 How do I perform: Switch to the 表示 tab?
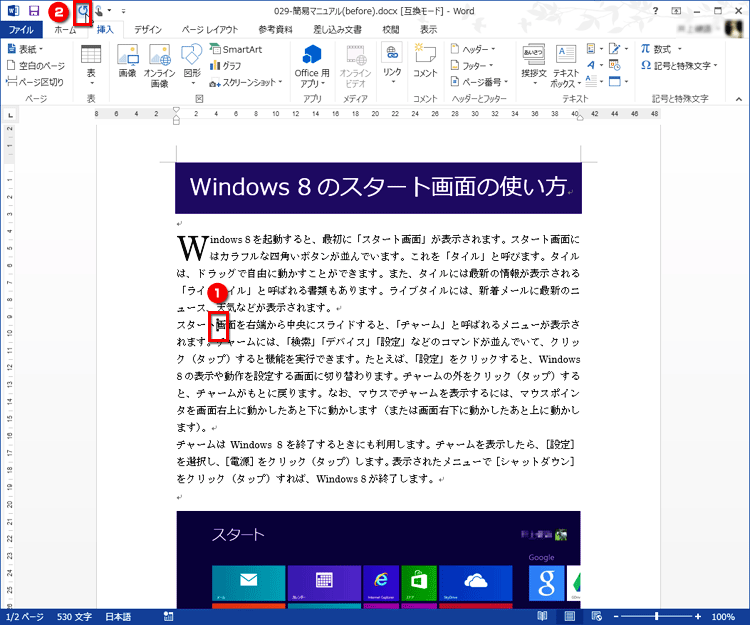[429, 30]
